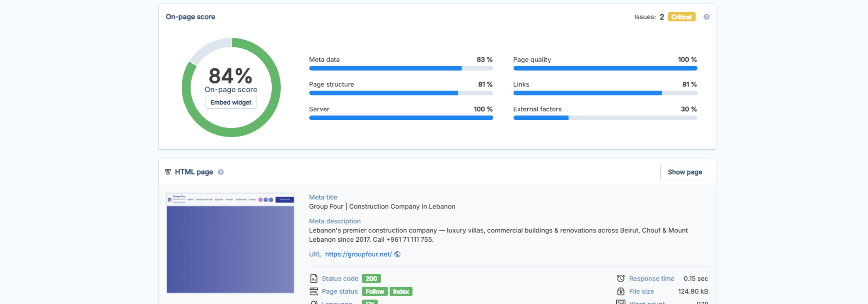Click the Page structure progress bar
The width and height of the screenshot is (868, 304).
pyautogui.click(x=401, y=93)
